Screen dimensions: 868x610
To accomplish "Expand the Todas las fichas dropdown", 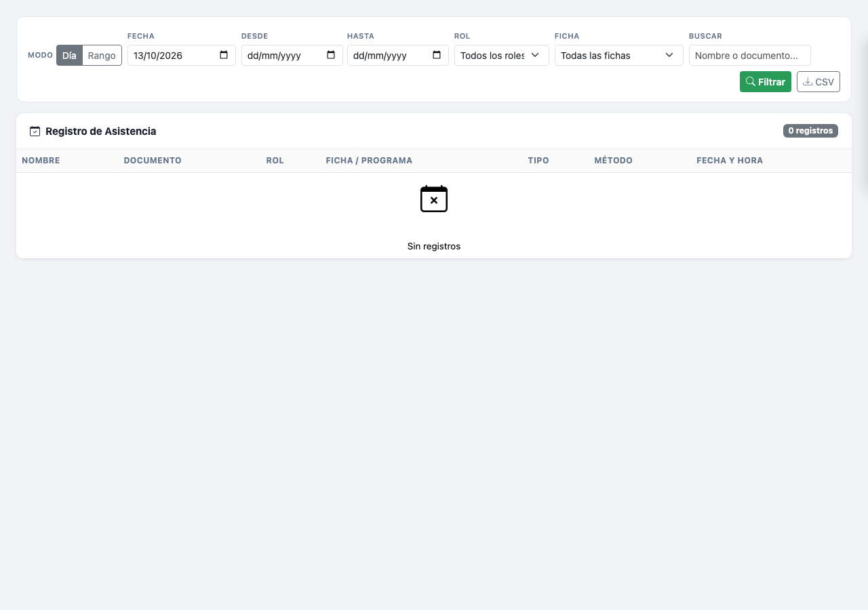I will [619, 56].
